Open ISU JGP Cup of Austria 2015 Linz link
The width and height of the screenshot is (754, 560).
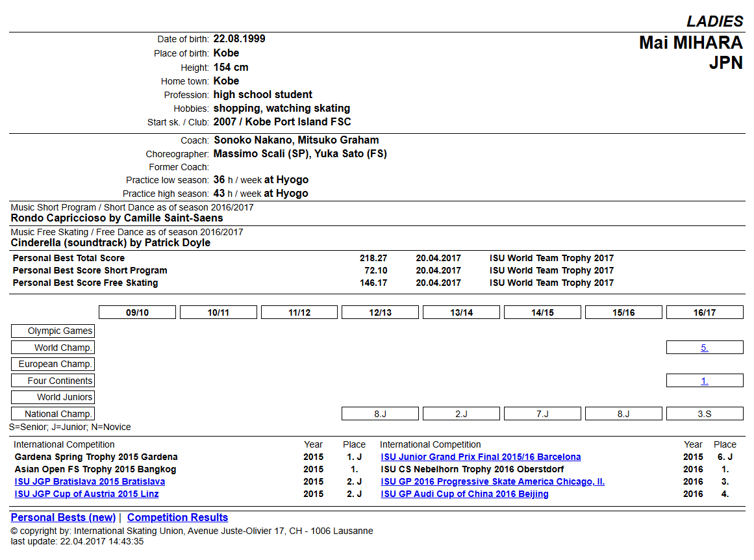coord(86,494)
